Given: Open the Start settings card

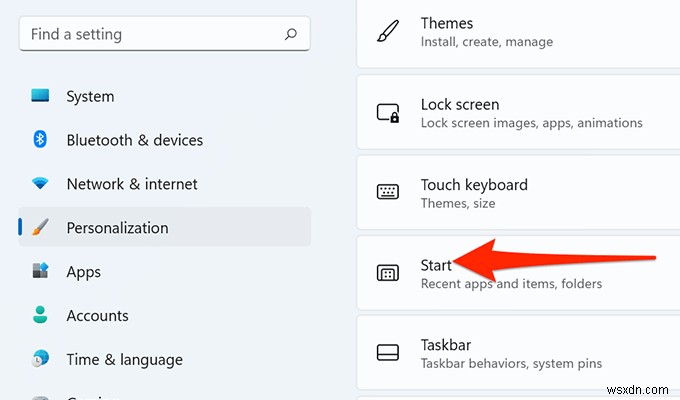Looking at the screenshot, I should pyautogui.click(x=518, y=273).
